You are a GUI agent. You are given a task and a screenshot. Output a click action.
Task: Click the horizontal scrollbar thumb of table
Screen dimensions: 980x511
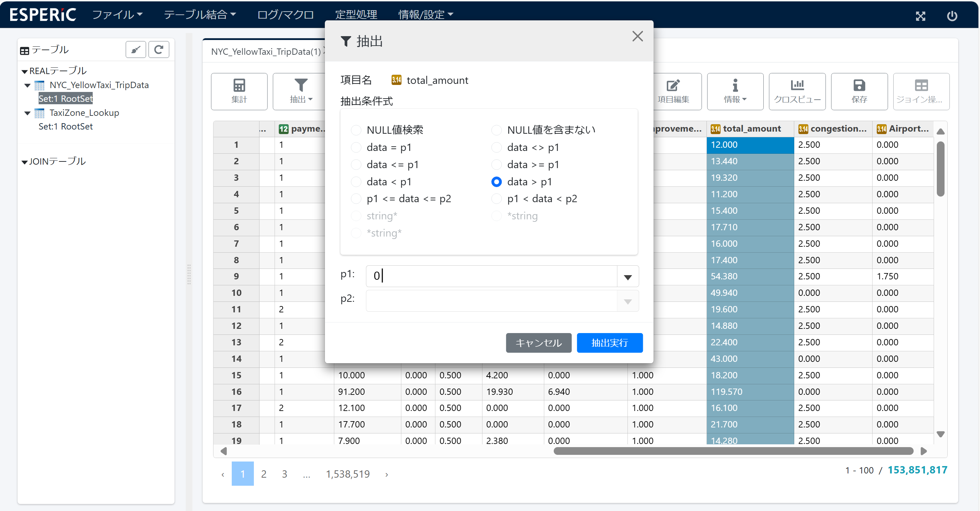[x=733, y=451]
